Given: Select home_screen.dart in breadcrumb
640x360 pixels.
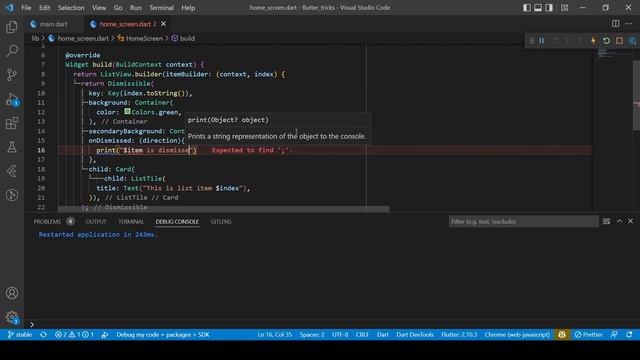Looking at the screenshot, I should pos(83,38).
